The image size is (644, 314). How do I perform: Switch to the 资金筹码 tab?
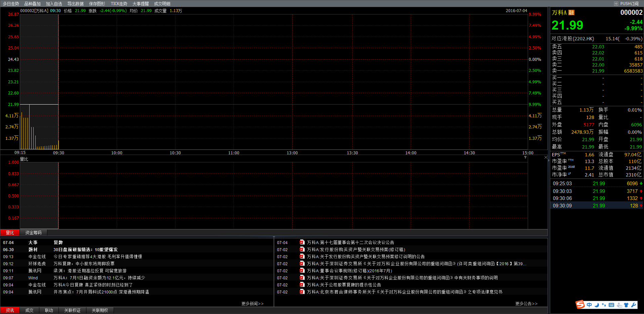33,233
